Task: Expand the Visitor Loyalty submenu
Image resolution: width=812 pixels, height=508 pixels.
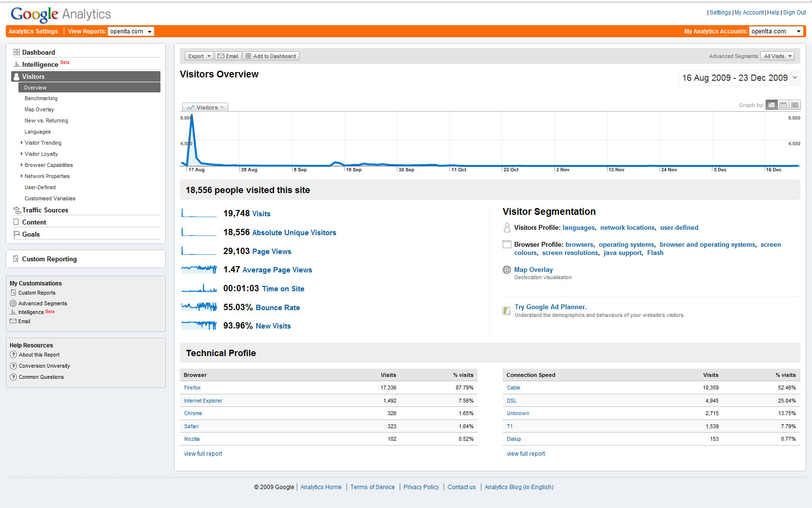Action: click(21, 154)
